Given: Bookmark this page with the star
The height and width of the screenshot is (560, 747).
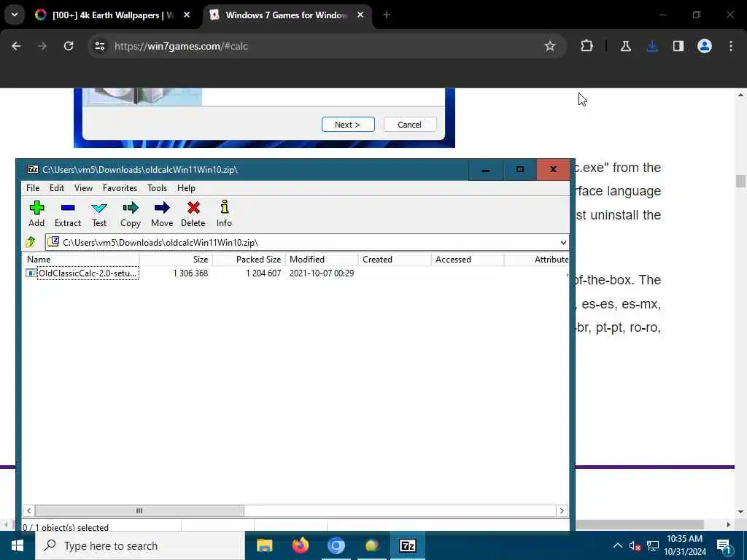Looking at the screenshot, I should [550, 46].
